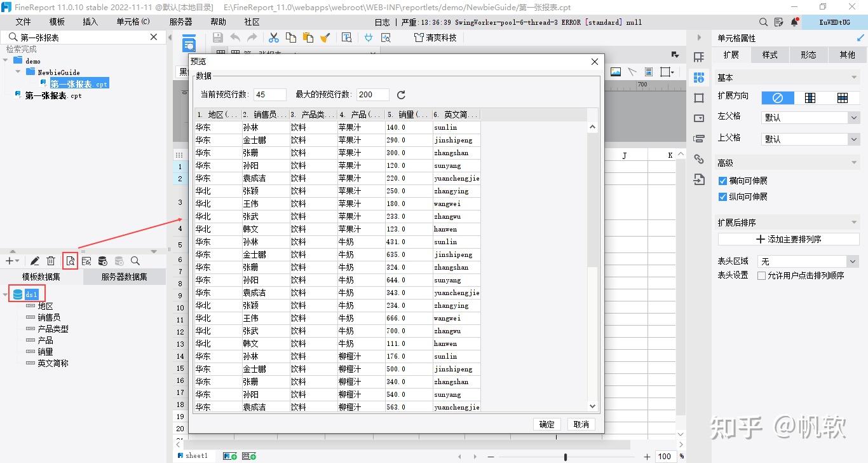
Task: Click the zoom slider at bottom
Action: pos(566,457)
